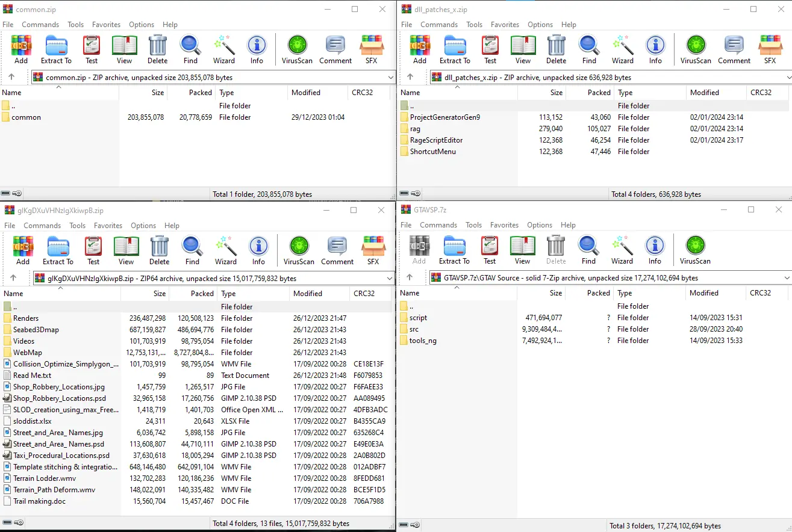Image resolution: width=792 pixels, height=532 pixels.
Task: Open Favorites menu in dll_patches_x.zip window
Action: (505, 25)
